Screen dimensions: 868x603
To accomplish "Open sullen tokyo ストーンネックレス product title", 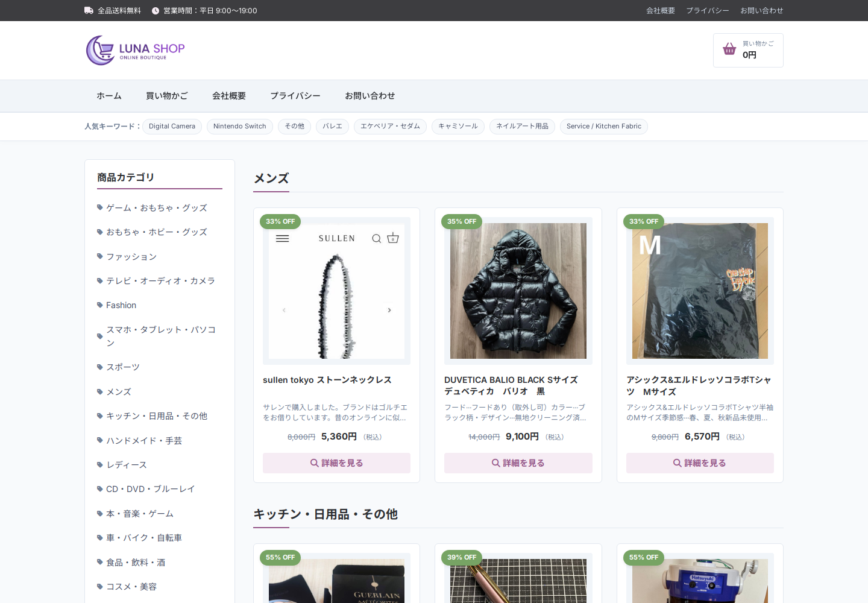I will pos(327,380).
